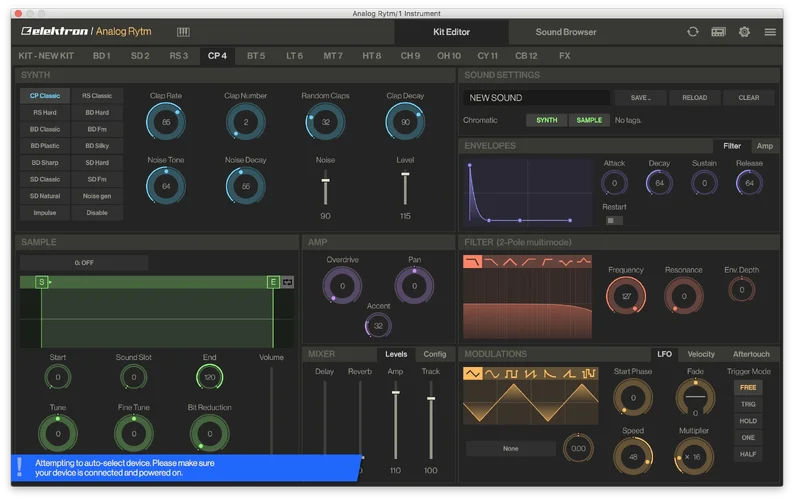The height and width of the screenshot is (500, 794).
Task: Open the sample selector showing 0: OFF
Action: coord(84,262)
